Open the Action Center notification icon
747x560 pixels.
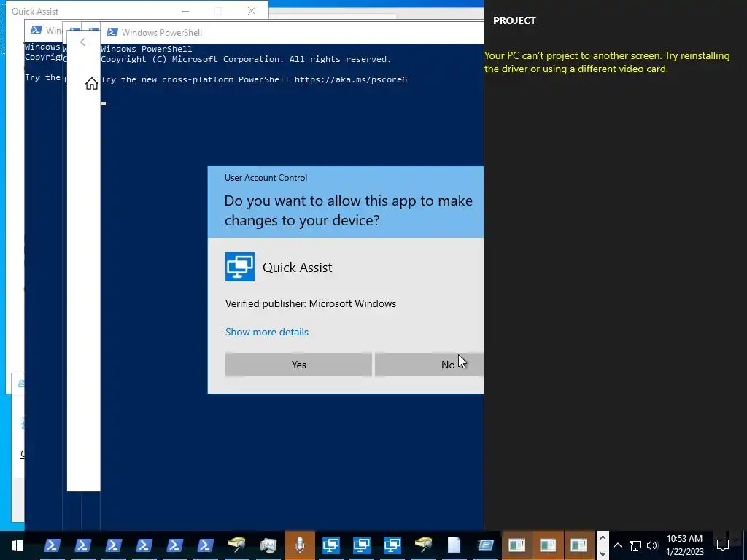723,545
